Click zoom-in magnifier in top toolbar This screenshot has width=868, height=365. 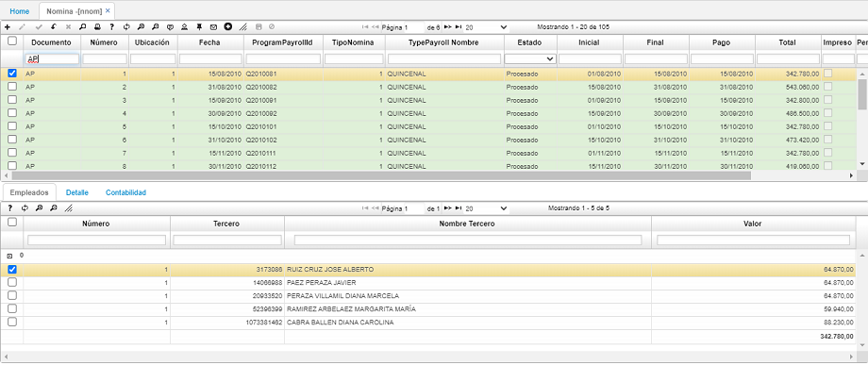coord(142,27)
